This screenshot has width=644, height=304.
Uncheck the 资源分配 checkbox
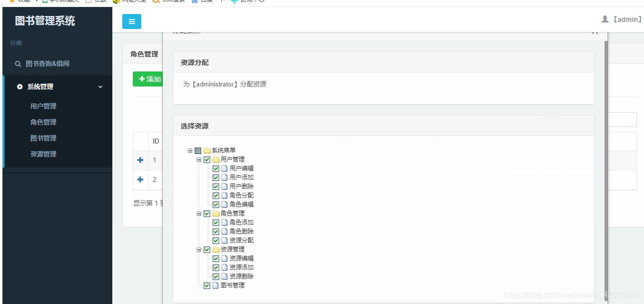(x=216, y=240)
